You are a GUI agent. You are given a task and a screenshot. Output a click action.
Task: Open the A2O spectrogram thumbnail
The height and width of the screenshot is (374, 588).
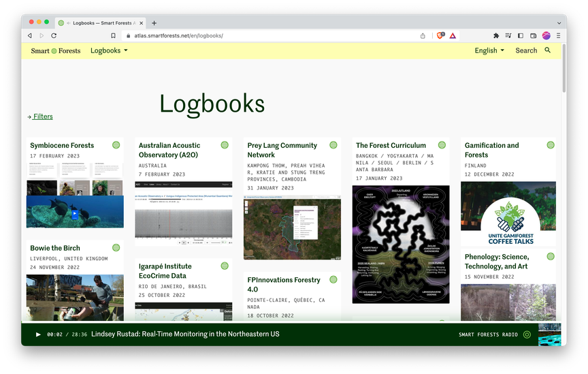(183, 214)
